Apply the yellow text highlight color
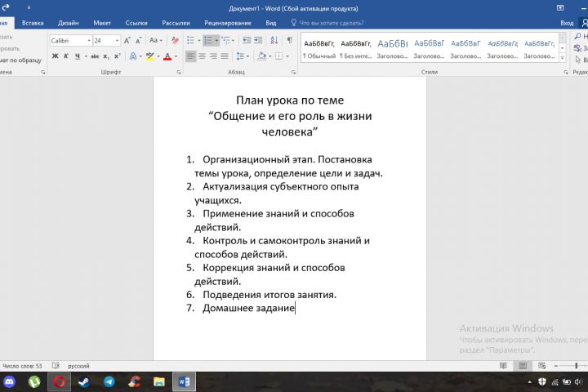This screenshot has width=588, height=392. click(150, 56)
